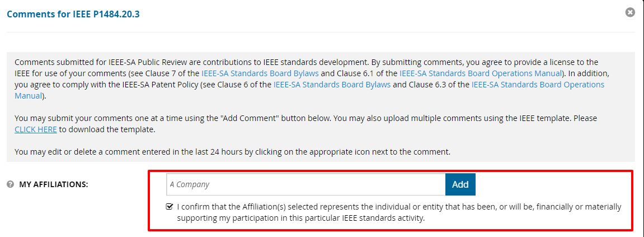Close the Comments for IEEE P1484.20.3 dialog

point(630,12)
